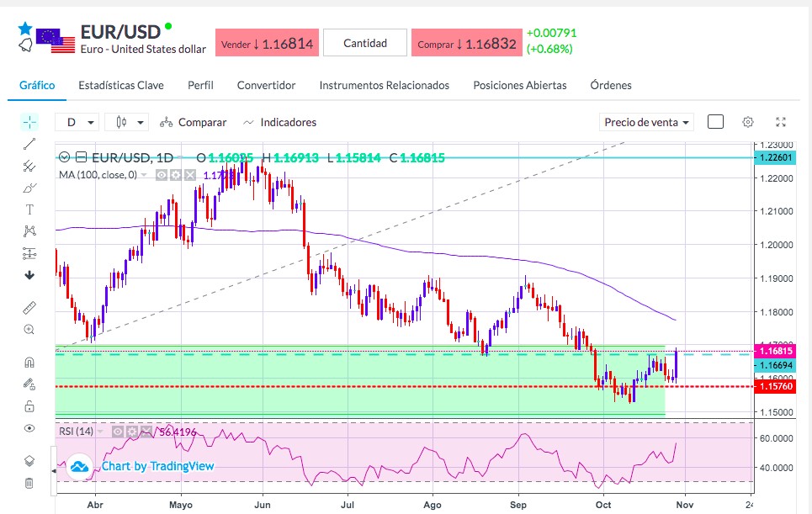The image size is (812, 514).
Task: Set a price alert with bell icon
Action: (25, 45)
